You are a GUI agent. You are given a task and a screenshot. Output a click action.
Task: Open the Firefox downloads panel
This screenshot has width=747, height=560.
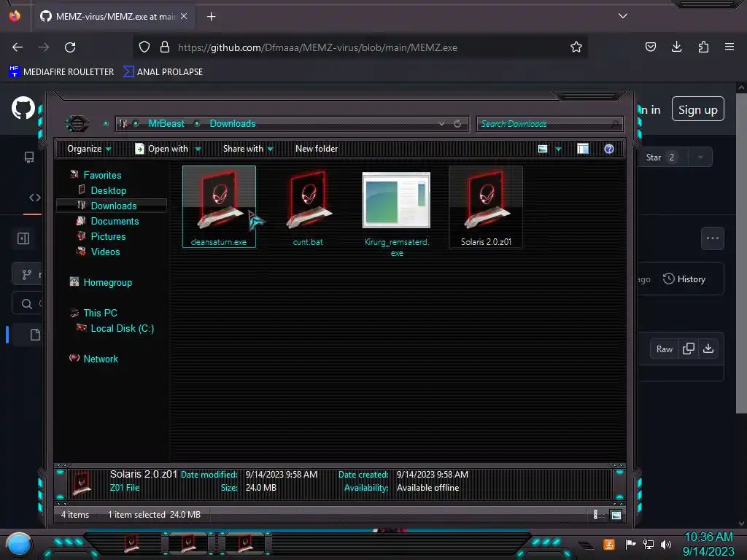(x=676, y=47)
